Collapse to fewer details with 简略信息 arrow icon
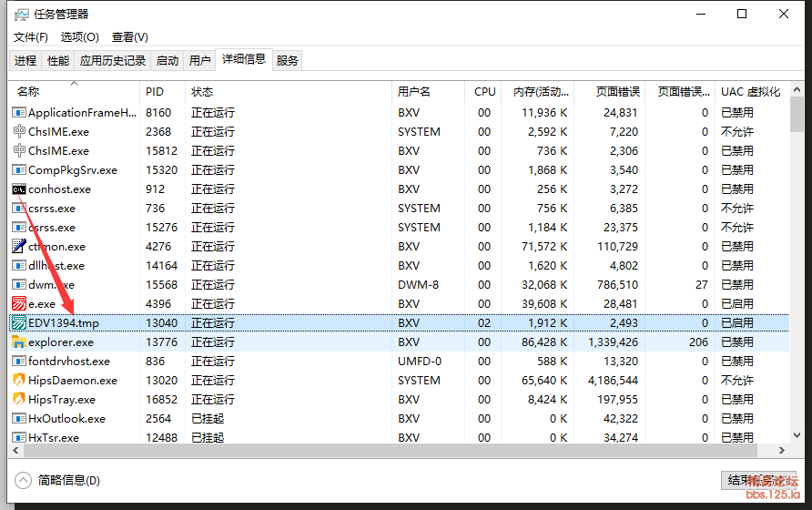Image resolution: width=812 pixels, height=510 pixels. (23, 481)
